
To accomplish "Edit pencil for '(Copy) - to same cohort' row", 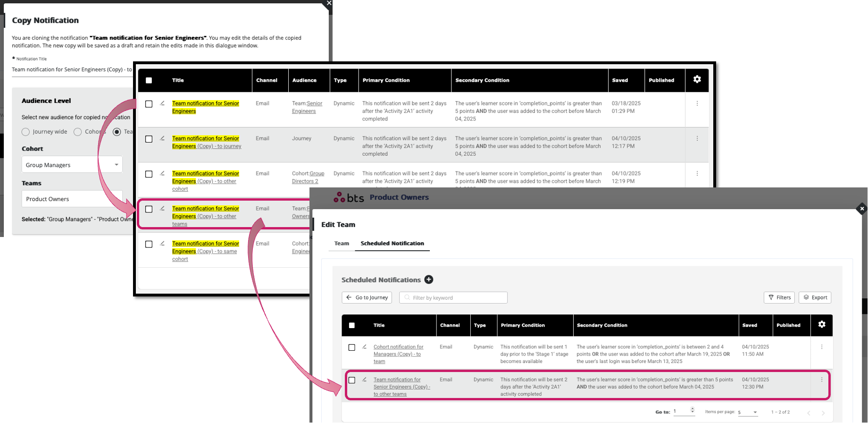I will 162,244.
